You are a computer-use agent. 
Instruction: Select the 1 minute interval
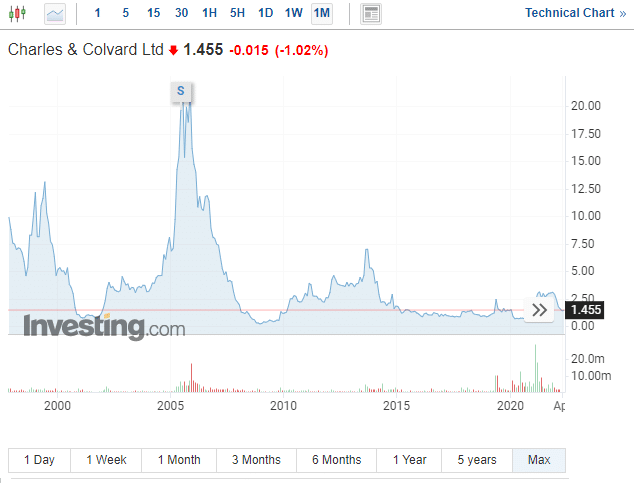[97, 13]
